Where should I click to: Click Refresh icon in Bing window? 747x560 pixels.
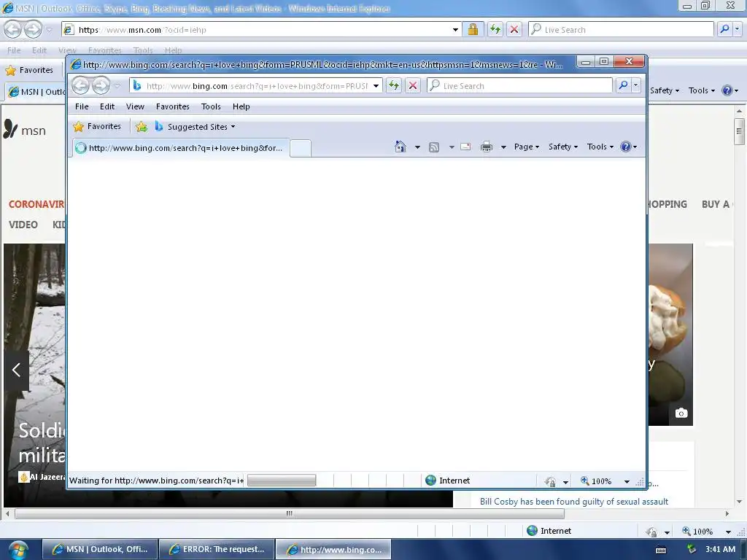coord(393,86)
